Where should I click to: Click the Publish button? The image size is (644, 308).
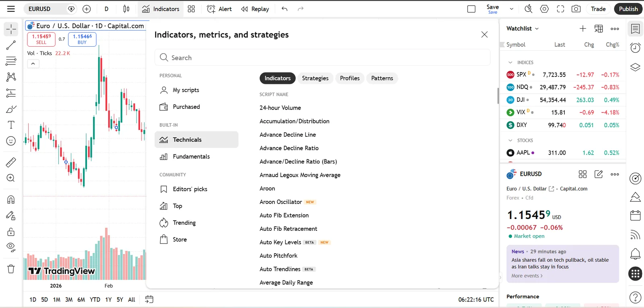point(628,9)
